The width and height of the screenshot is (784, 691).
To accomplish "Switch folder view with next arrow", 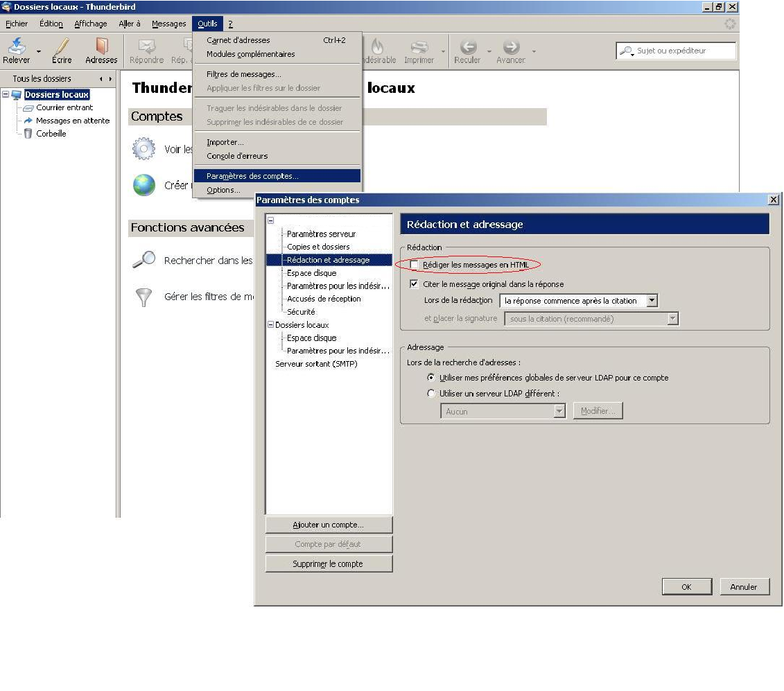I will [110, 79].
